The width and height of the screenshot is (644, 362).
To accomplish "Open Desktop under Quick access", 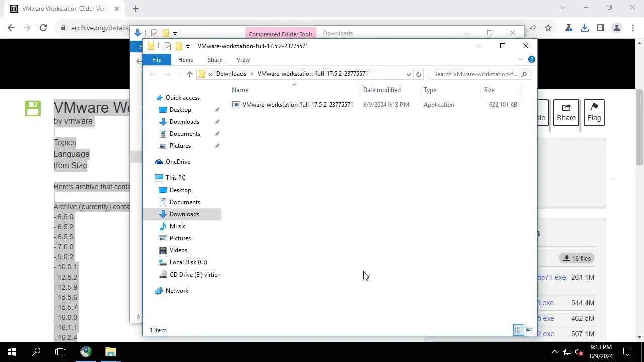I will click(180, 110).
